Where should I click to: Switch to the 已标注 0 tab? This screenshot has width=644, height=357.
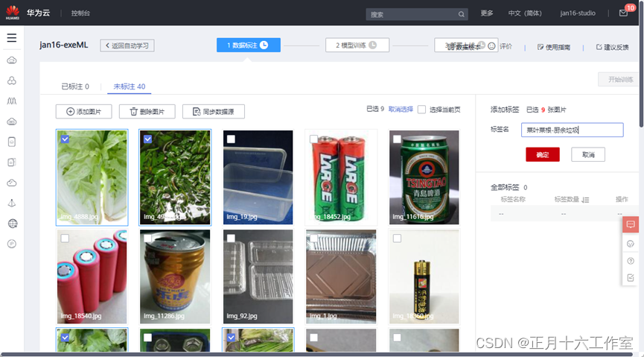(x=75, y=86)
